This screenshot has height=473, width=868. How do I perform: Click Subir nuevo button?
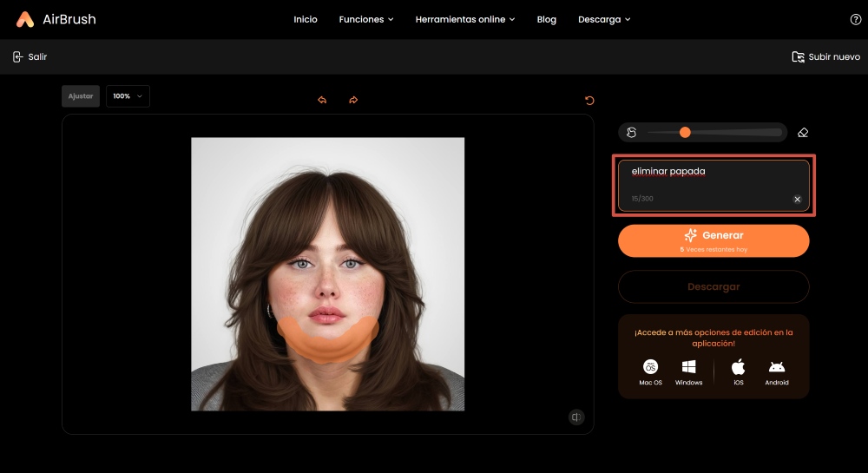point(825,57)
